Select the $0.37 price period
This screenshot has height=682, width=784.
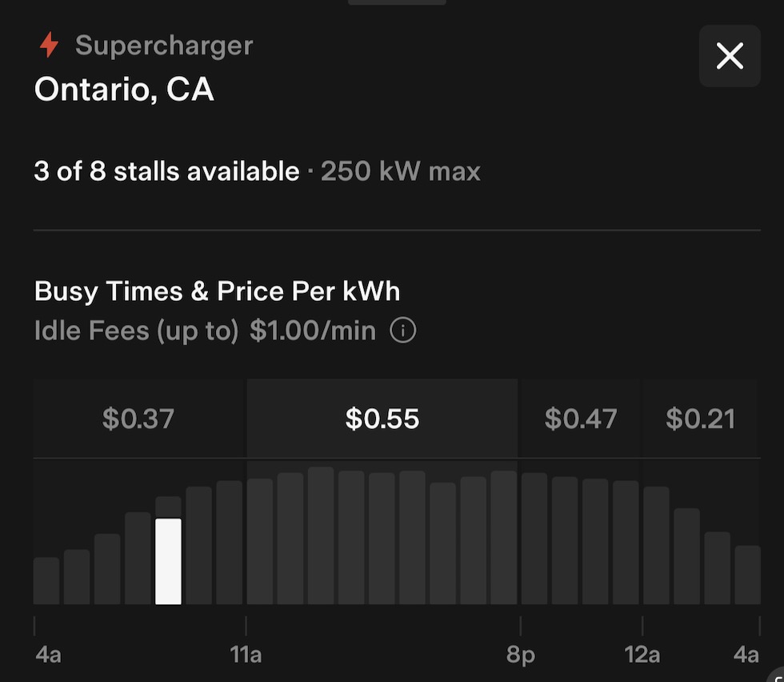[x=138, y=419]
